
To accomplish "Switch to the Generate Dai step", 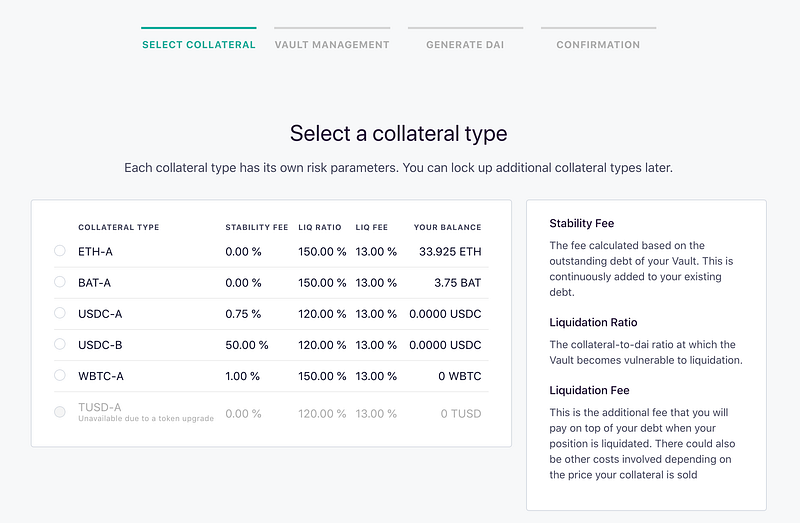I will (x=465, y=44).
